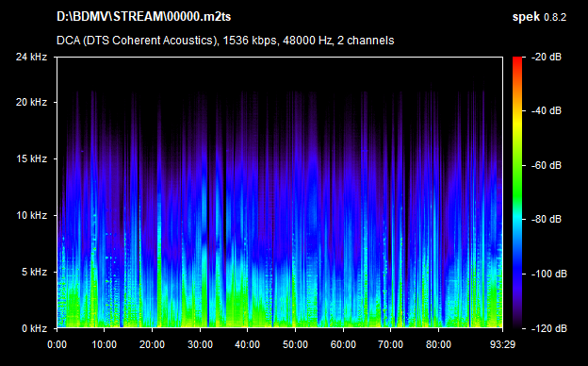Click the -120 dB scale label

pos(549,328)
